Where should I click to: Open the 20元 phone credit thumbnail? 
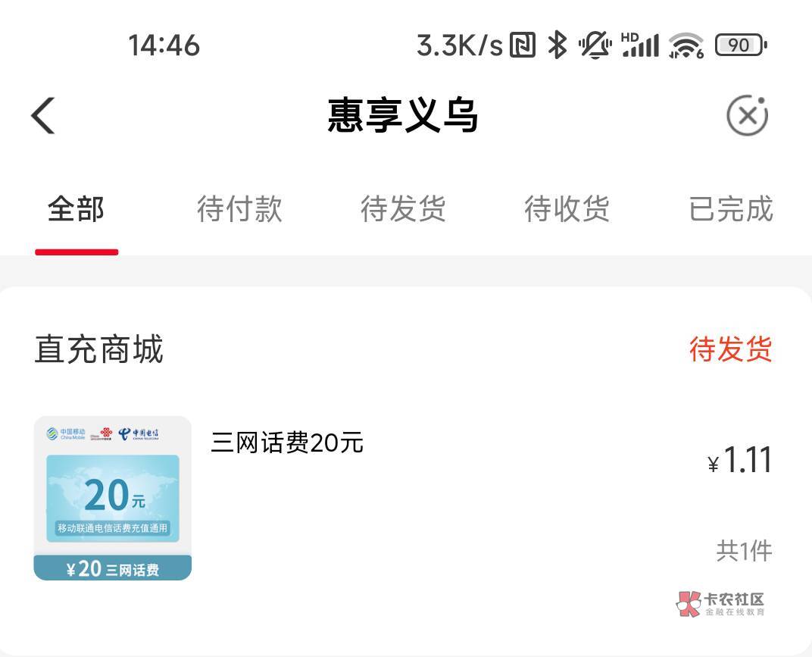pos(113,498)
